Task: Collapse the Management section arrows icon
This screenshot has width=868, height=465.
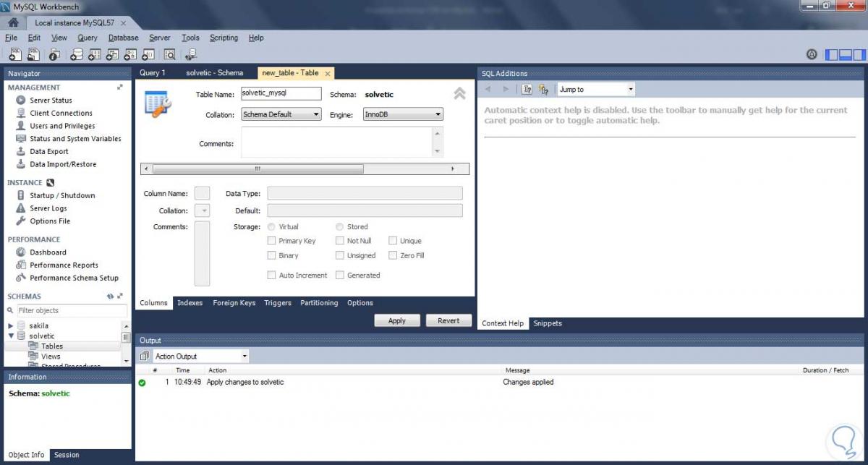Action: (x=120, y=87)
